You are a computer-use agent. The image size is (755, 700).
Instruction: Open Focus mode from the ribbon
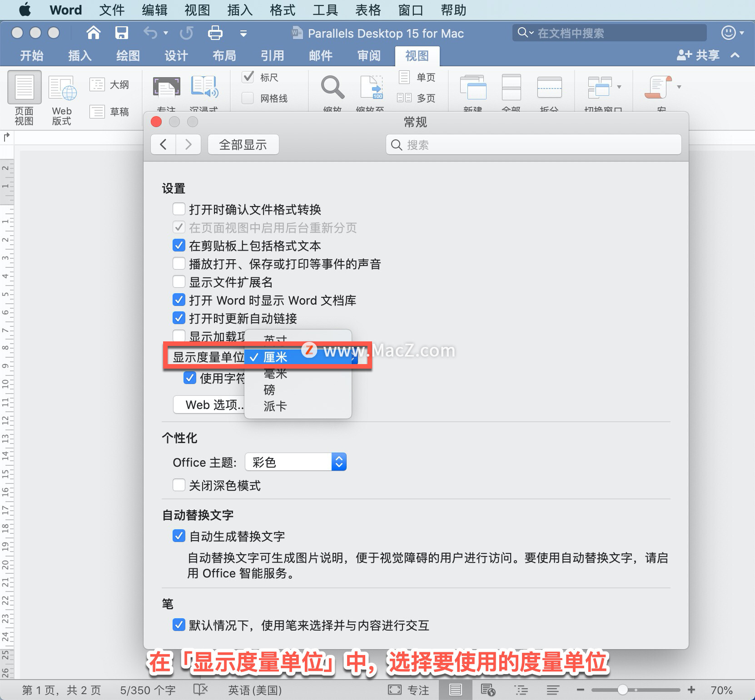coord(166,87)
